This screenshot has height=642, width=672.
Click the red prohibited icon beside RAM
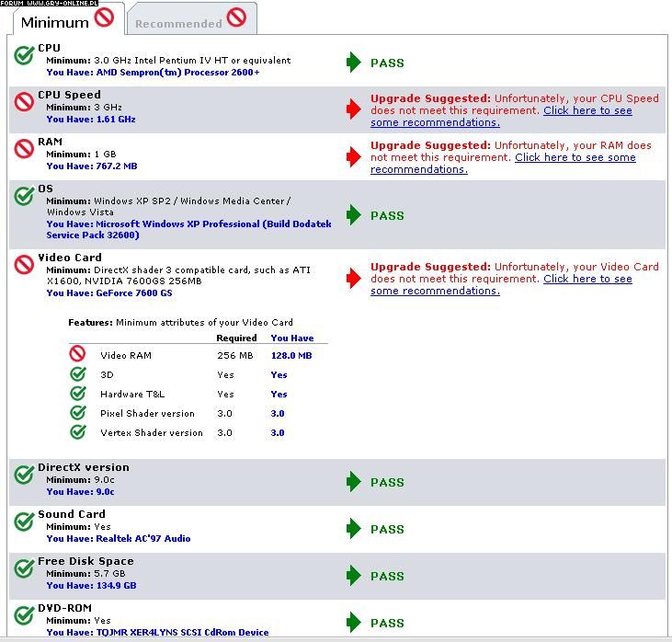pyautogui.click(x=25, y=149)
